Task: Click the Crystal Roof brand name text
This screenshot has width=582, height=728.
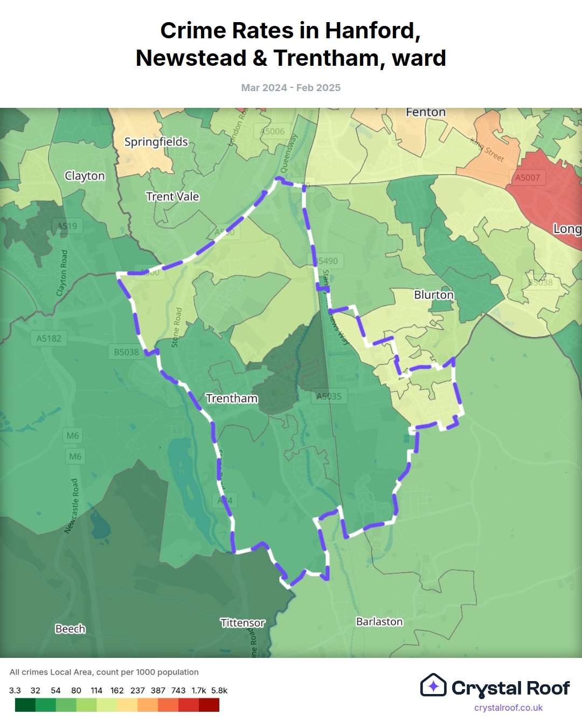Action: click(x=510, y=688)
